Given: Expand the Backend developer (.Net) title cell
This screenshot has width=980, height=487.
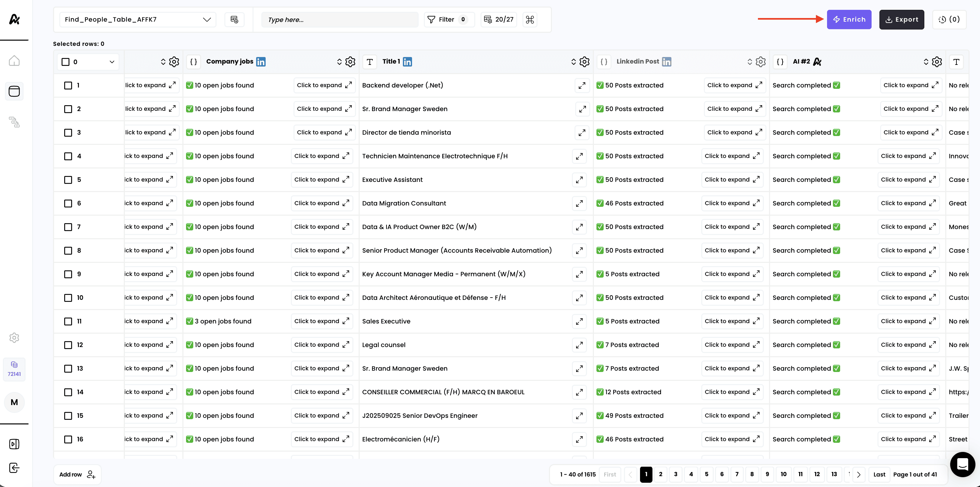Looking at the screenshot, I should click(x=582, y=85).
